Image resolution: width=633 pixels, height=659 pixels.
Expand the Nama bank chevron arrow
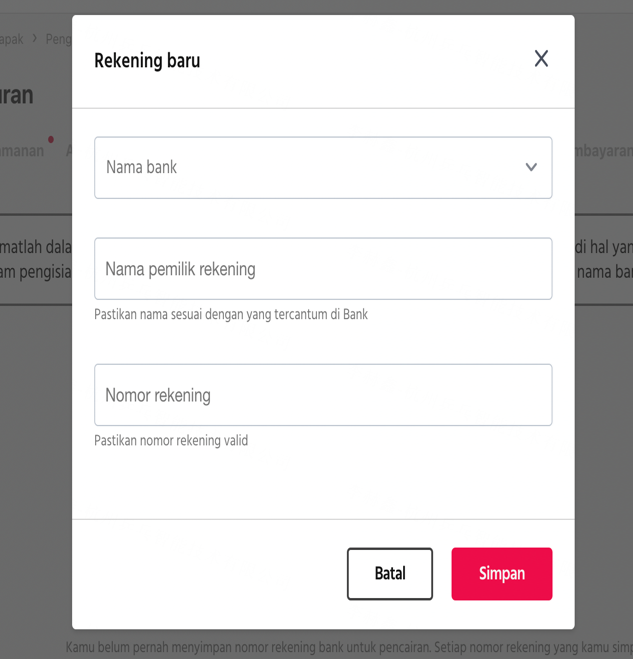(x=531, y=168)
